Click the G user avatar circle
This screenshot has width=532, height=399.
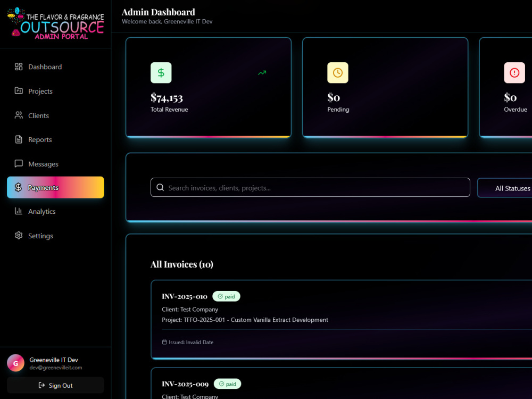(15, 363)
